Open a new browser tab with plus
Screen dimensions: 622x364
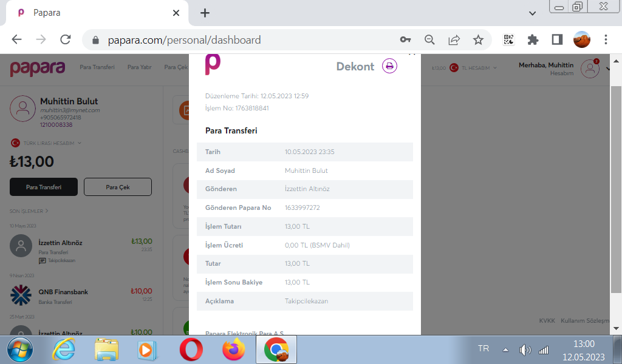pyautogui.click(x=205, y=13)
